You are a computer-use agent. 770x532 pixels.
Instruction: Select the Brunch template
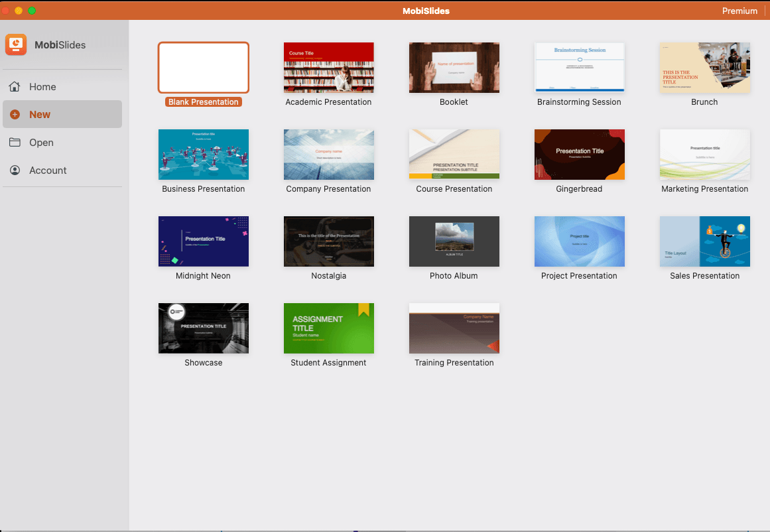[x=704, y=67]
